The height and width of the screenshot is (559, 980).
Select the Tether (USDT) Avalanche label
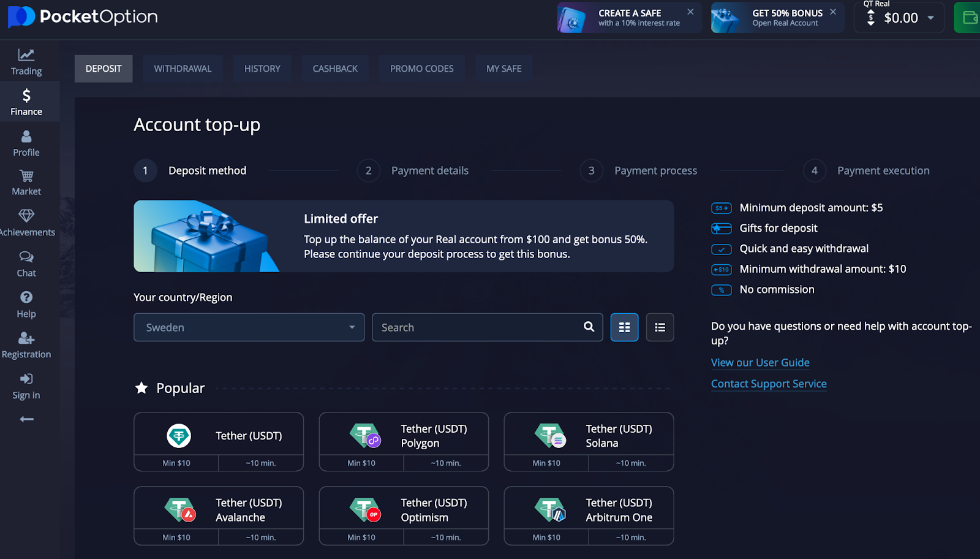pyautogui.click(x=249, y=510)
